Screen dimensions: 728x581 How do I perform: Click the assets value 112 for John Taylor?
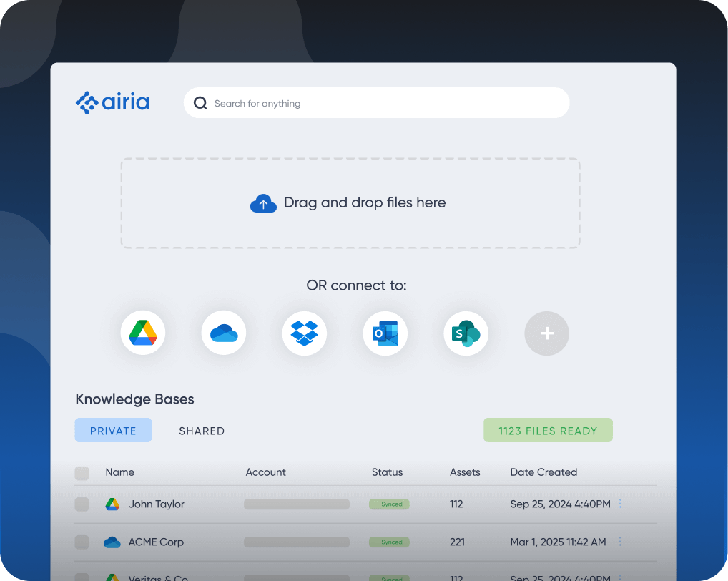point(456,504)
